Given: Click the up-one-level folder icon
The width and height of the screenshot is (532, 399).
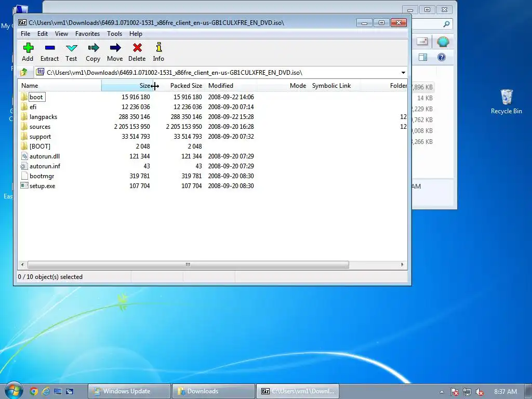Looking at the screenshot, I should pyautogui.click(x=24, y=72).
